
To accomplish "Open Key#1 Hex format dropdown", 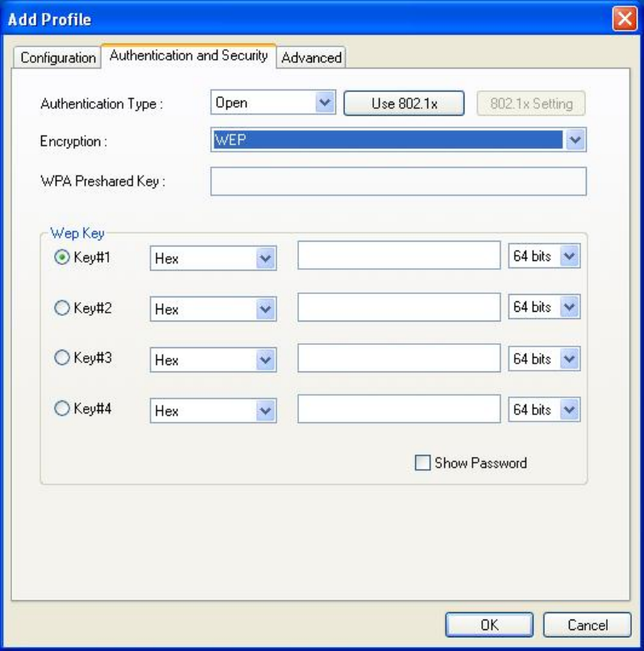I will tap(213, 259).
